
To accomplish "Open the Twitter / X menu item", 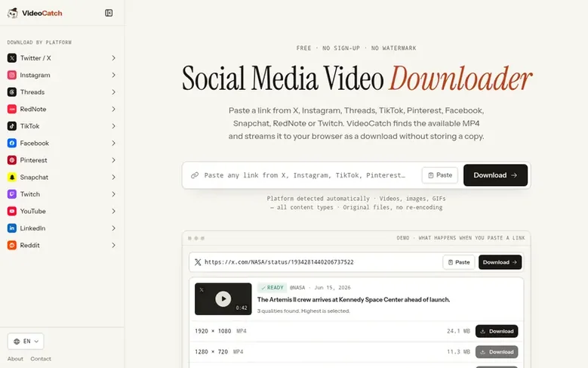I will click(62, 58).
